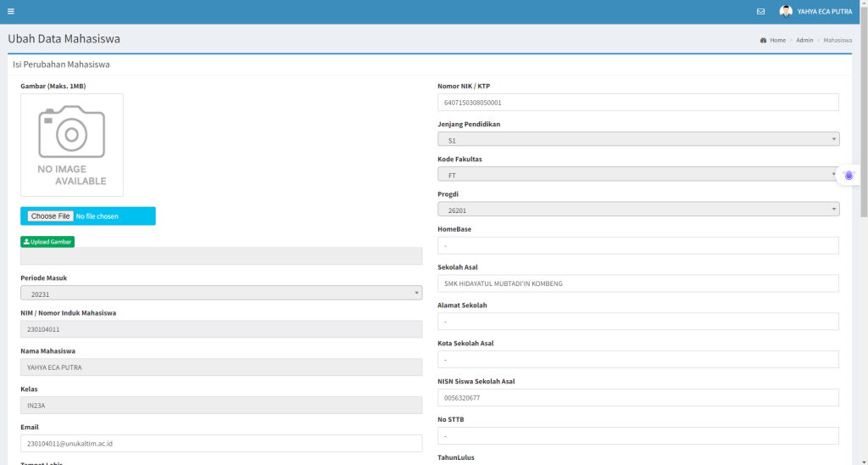Select the NISN Siswa Sekolah Asal field
Screen dimensions: 868x465
point(637,397)
